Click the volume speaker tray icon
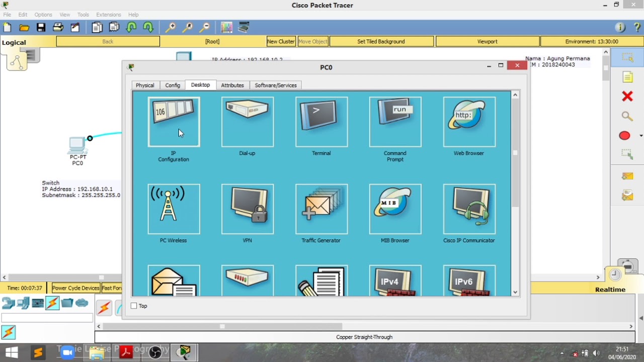This screenshot has width=644, height=362. (x=596, y=353)
